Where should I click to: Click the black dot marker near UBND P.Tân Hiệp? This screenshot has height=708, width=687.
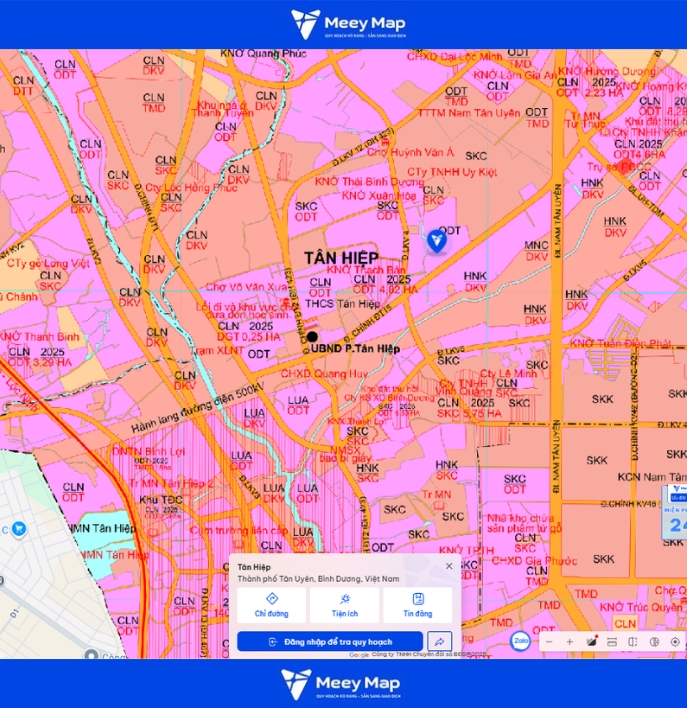(312, 336)
